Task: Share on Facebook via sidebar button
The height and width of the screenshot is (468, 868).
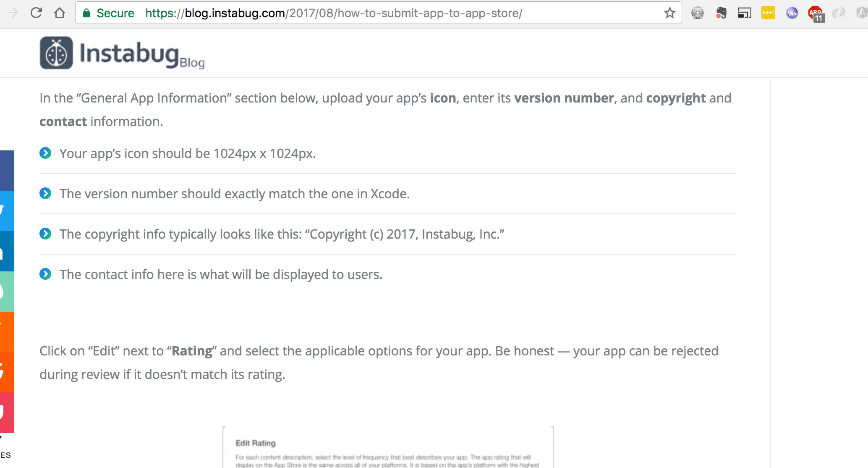Action: point(7,171)
